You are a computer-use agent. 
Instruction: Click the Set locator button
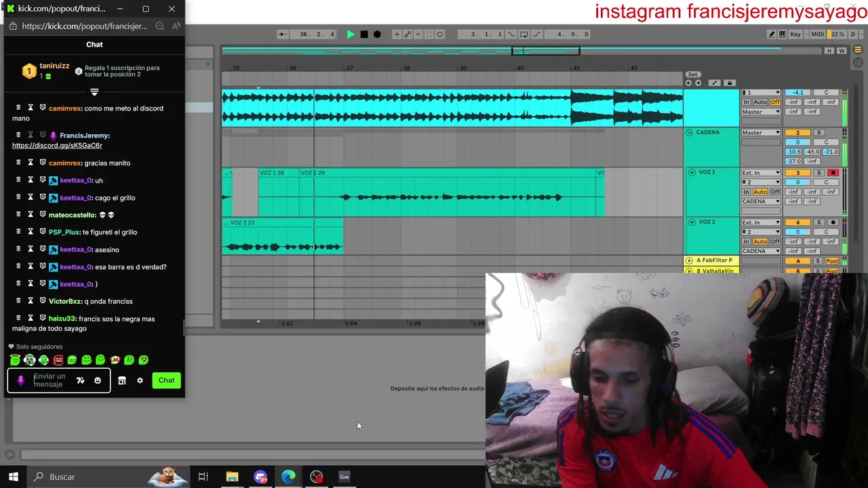[692, 75]
